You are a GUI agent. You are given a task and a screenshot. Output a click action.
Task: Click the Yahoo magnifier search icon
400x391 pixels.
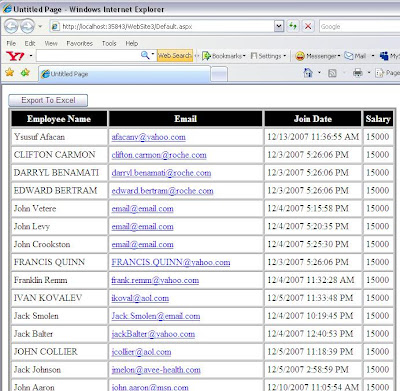[x=145, y=55]
